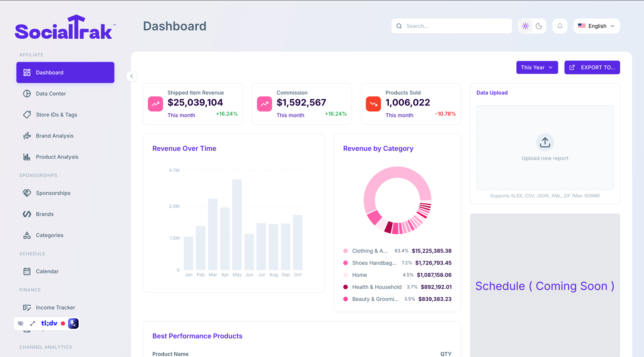Click the 1,006,022 products sold value

click(408, 103)
